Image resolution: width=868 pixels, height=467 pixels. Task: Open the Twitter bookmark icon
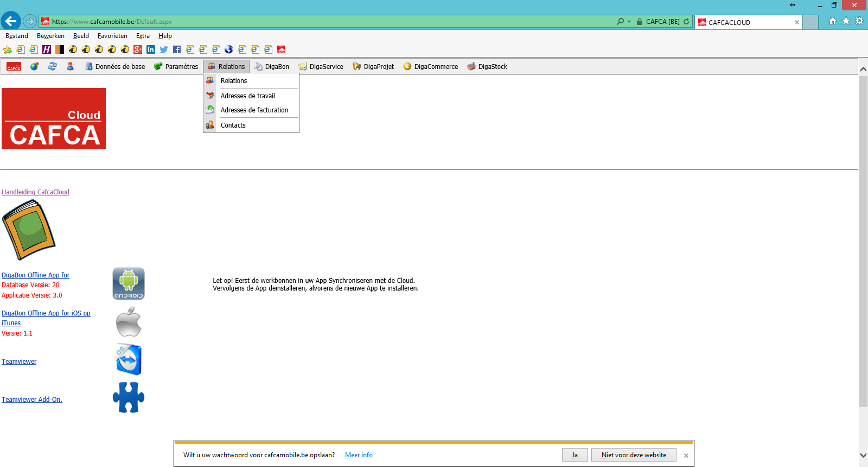[x=164, y=49]
